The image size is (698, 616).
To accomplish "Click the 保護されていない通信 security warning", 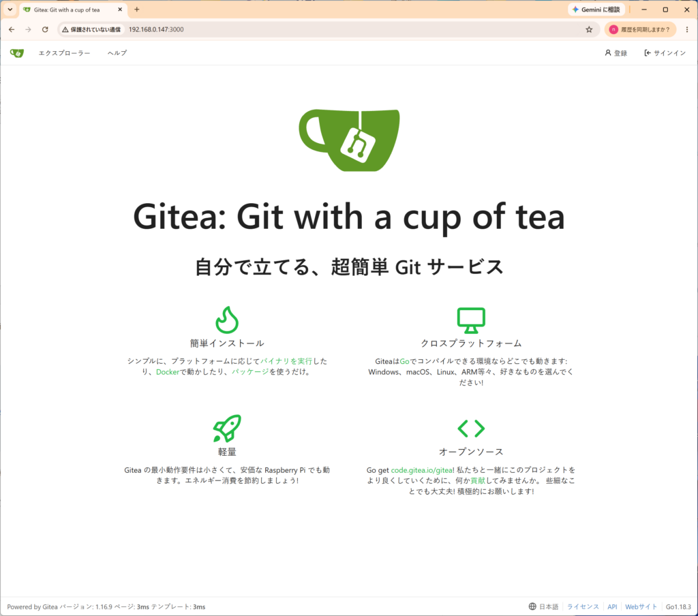I will click(x=91, y=29).
